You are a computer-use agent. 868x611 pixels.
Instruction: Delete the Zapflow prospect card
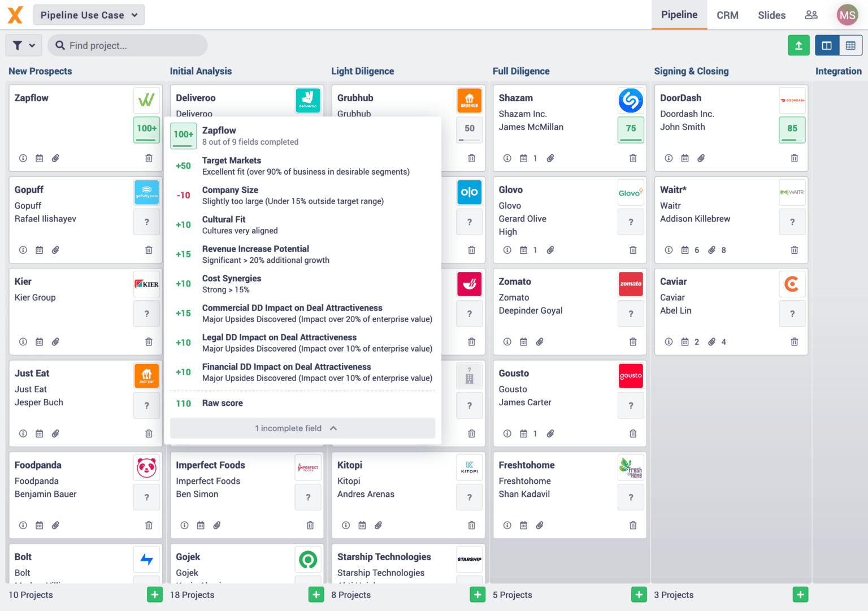click(x=149, y=158)
